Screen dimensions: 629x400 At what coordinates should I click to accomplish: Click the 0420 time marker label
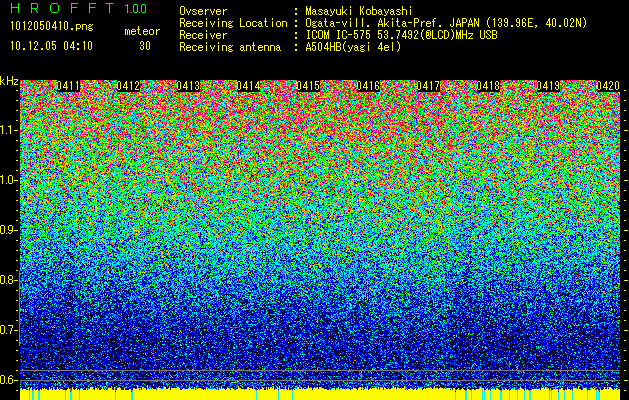click(608, 86)
